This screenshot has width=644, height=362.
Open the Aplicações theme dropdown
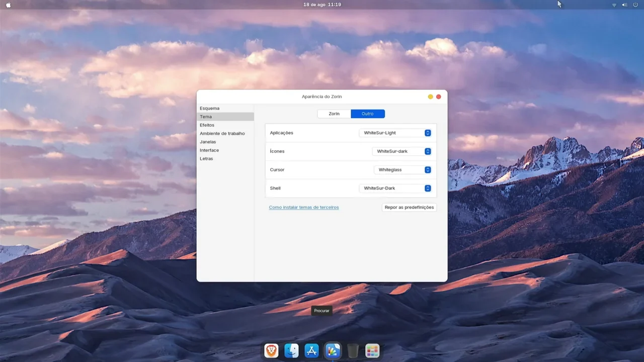click(x=395, y=133)
